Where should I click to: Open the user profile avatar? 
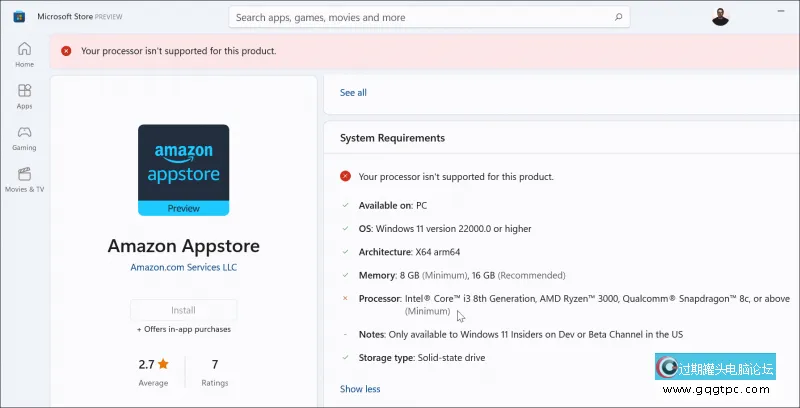coord(721,17)
